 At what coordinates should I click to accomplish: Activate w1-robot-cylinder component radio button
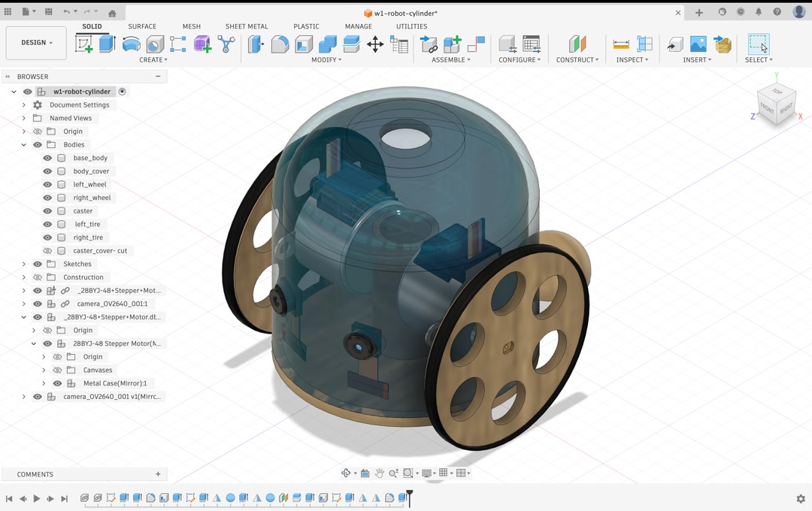pos(123,92)
